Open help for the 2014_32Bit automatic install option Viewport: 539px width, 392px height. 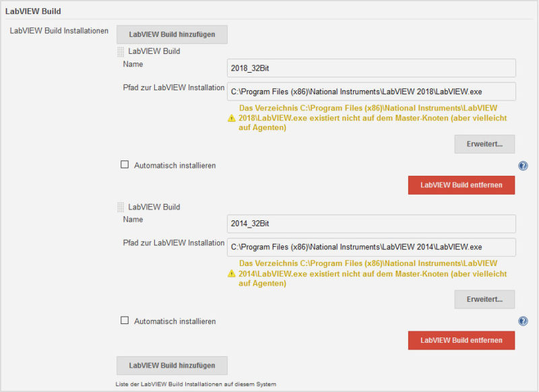click(x=523, y=321)
